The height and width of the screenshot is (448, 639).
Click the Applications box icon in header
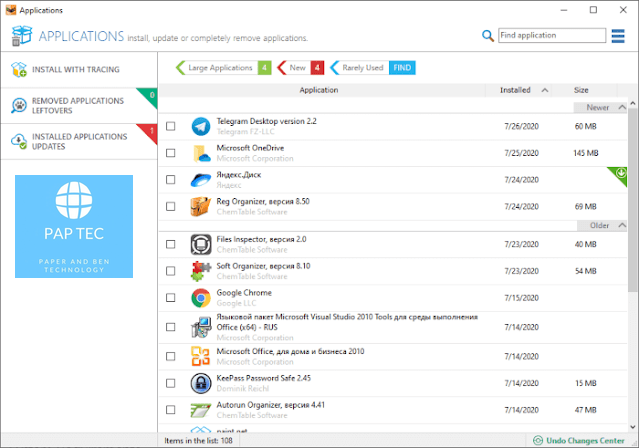coord(22,35)
